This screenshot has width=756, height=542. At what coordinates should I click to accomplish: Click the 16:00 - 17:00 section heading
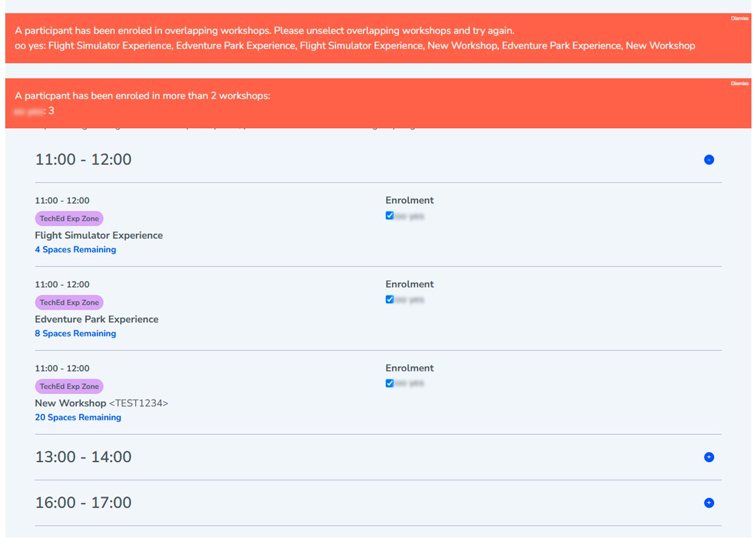pyautogui.click(x=83, y=503)
